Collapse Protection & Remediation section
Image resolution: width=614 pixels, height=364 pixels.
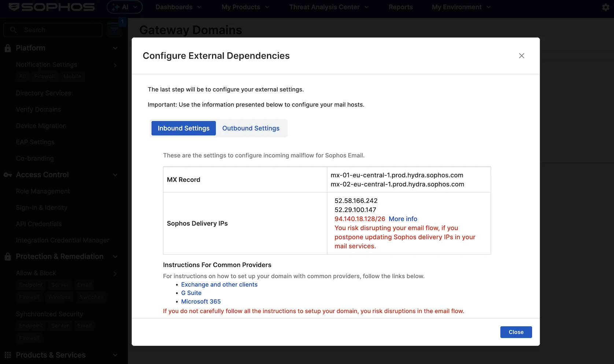coord(115,257)
